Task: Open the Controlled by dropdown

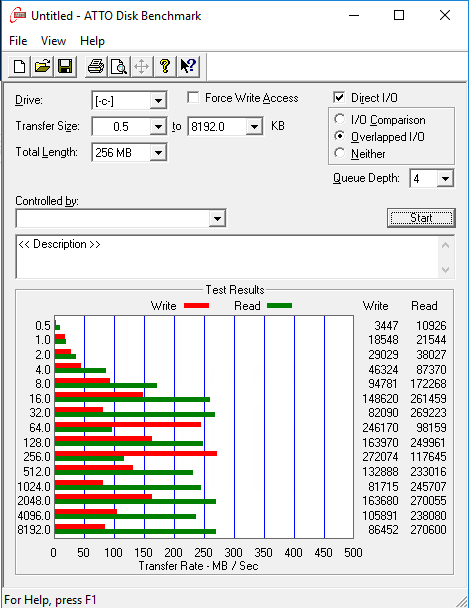Action: click(217, 219)
